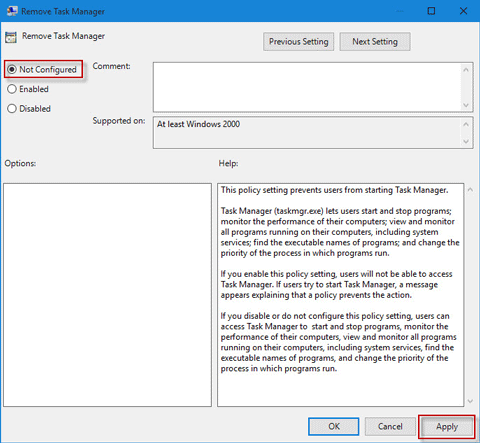Image resolution: width=480 pixels, height=443 pixels.
Task: Click the Supported on scroll up arrow
Action: point(466,124)
